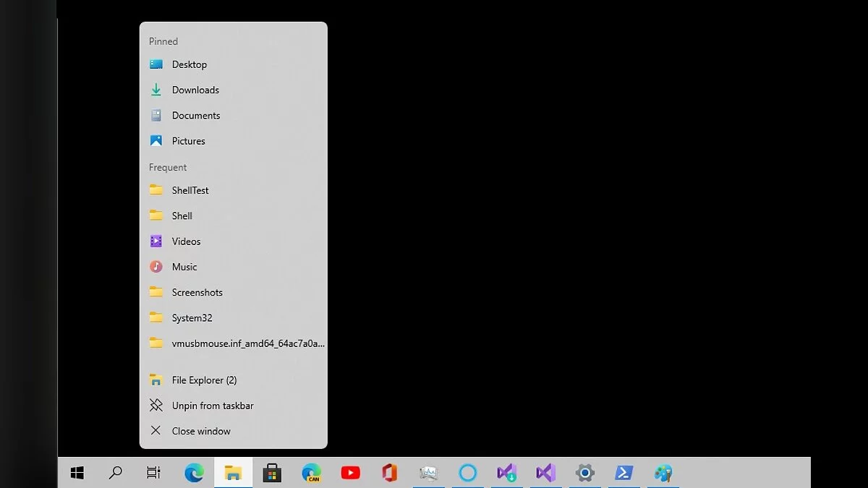Open the performance monitor taskbar icon
Image resolution: width=868 pixels, height=488 pixels.
point(429,473)
